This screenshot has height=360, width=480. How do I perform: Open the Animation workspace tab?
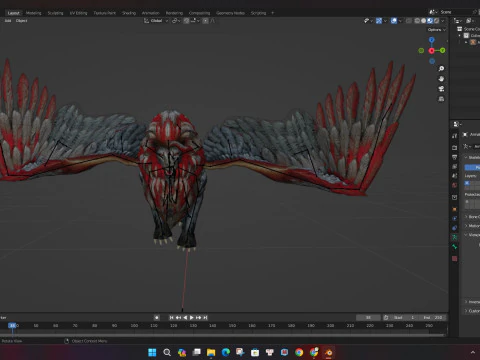coord(151,13)
